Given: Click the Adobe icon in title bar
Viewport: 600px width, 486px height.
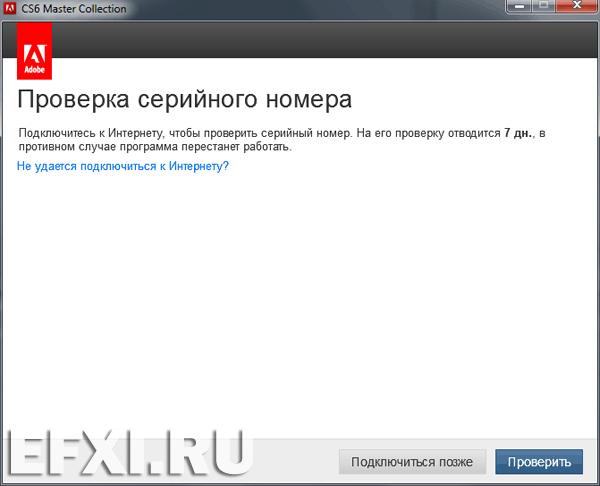Looking at the screenshot, I should 9,8.
